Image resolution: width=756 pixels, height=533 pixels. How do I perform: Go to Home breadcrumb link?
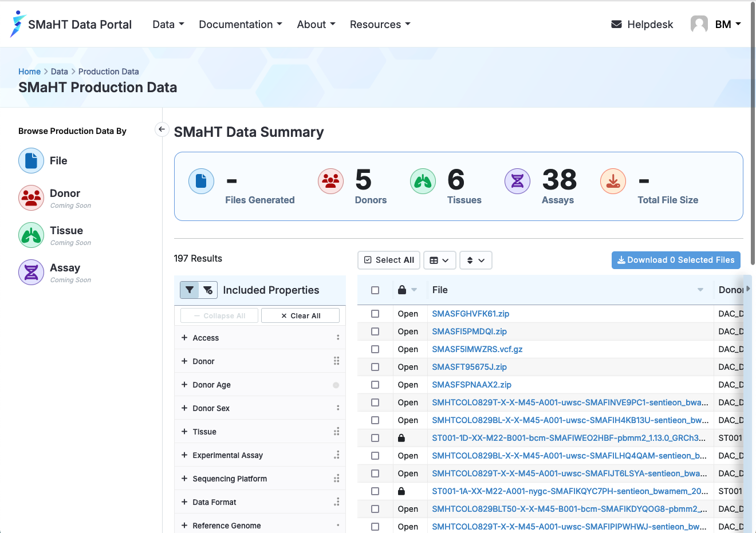[29, 72]
